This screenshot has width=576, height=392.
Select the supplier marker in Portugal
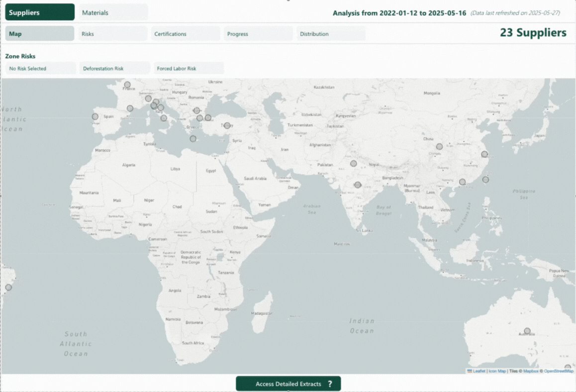(x=95, y=116)
